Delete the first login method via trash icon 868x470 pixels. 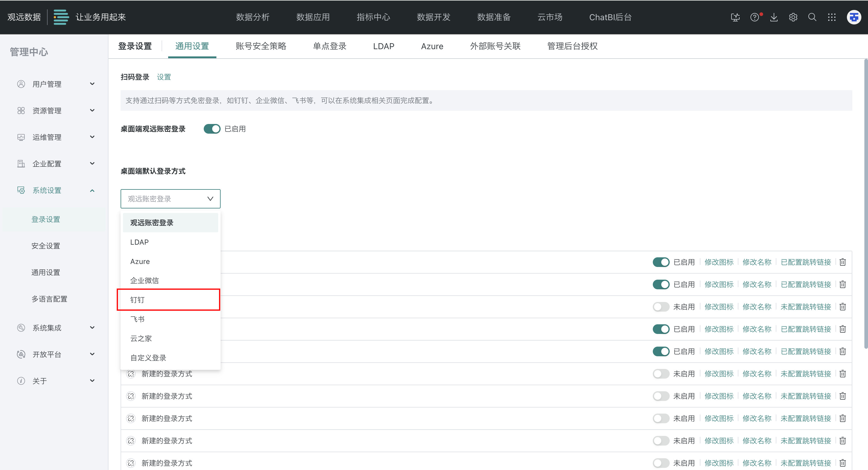click(x=843, y=262)
